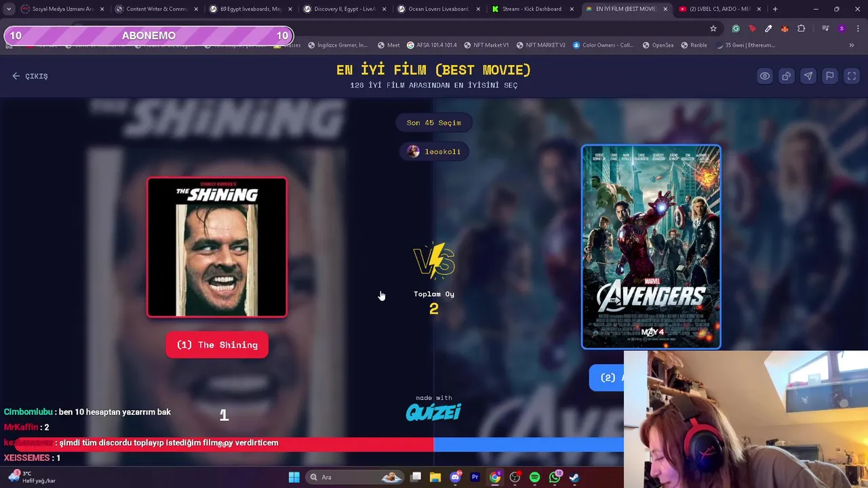Open weather widget on taskbar

tap(32, 477)
